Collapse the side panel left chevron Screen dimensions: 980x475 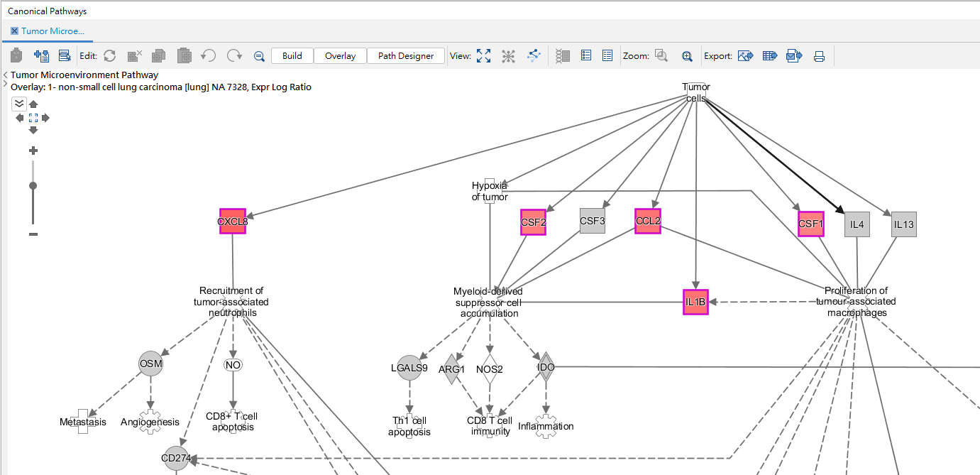click(x=6, y=75)
